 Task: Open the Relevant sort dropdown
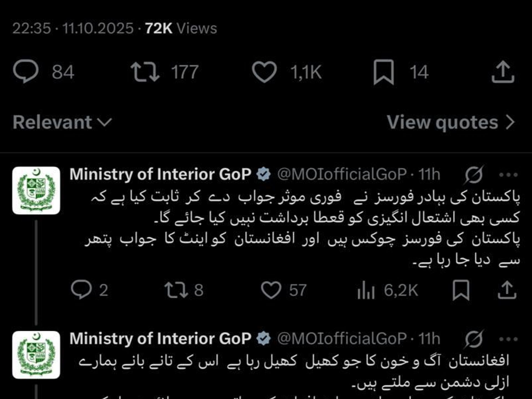[62, 122]
